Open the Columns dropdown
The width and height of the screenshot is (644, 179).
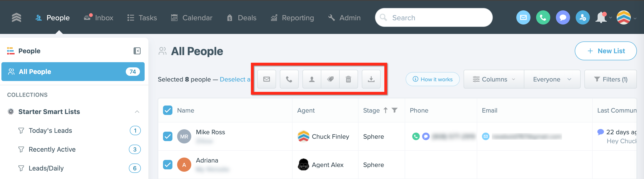pyautogui.click(x=494, y=79)
